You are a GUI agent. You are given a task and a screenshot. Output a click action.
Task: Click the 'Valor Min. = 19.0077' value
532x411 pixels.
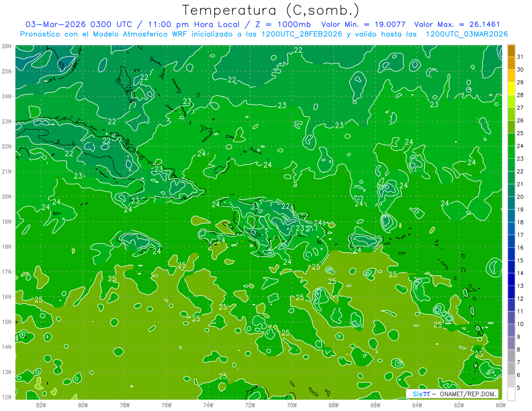(363, 24)
